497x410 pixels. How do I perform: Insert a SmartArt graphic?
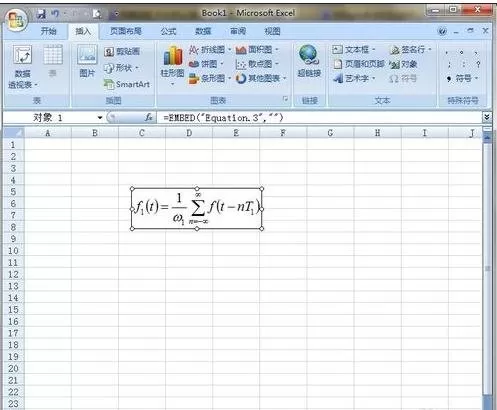click(127, 84)
